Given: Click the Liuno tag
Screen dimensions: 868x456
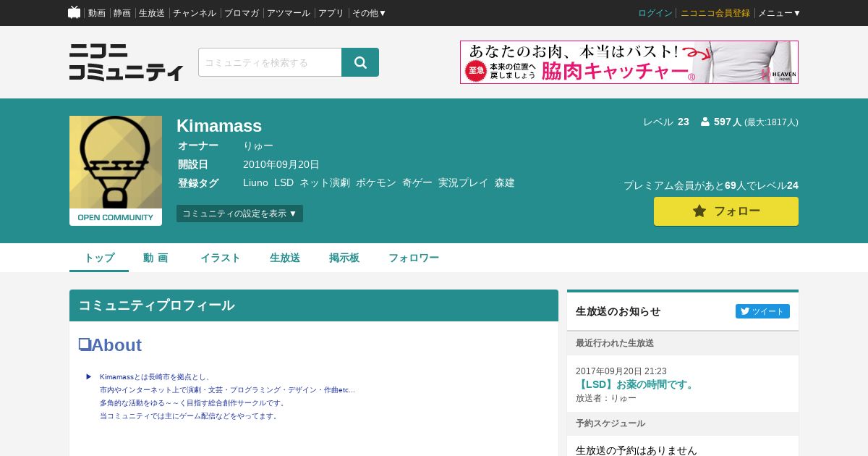Looking at the screenshot, I should [x=255, y=183].
